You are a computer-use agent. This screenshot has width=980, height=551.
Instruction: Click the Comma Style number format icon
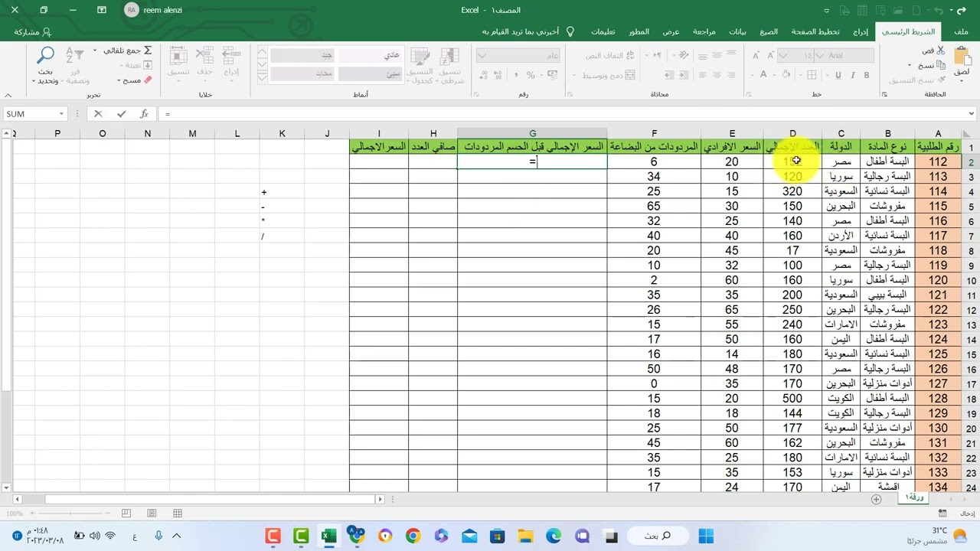coord(515,75)
